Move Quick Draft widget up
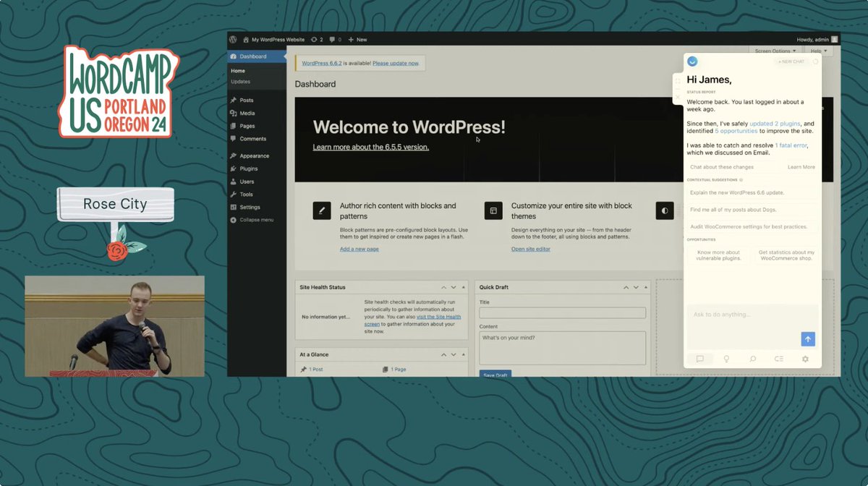 pos(626,287)
